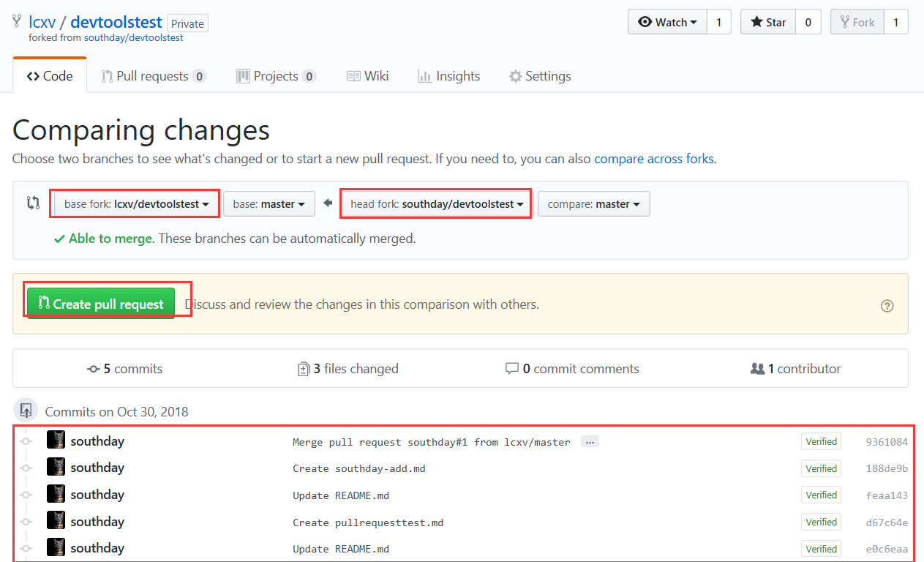This screenshot has width=924, height=562.
Task: Open southday author on commit feaa143 row
Action: [97, 495]
